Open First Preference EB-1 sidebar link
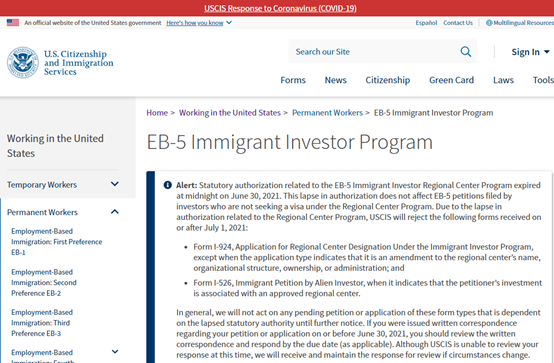 click(57, 242)
